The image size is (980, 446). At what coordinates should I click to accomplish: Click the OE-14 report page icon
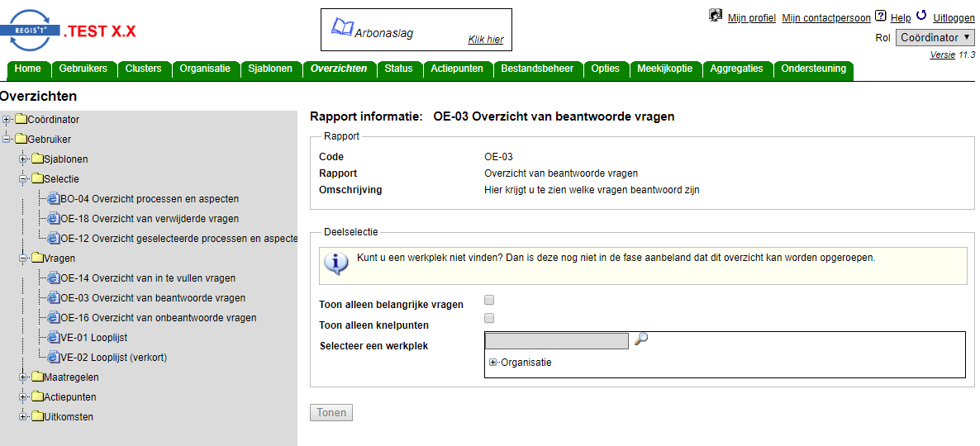[54, 278]
